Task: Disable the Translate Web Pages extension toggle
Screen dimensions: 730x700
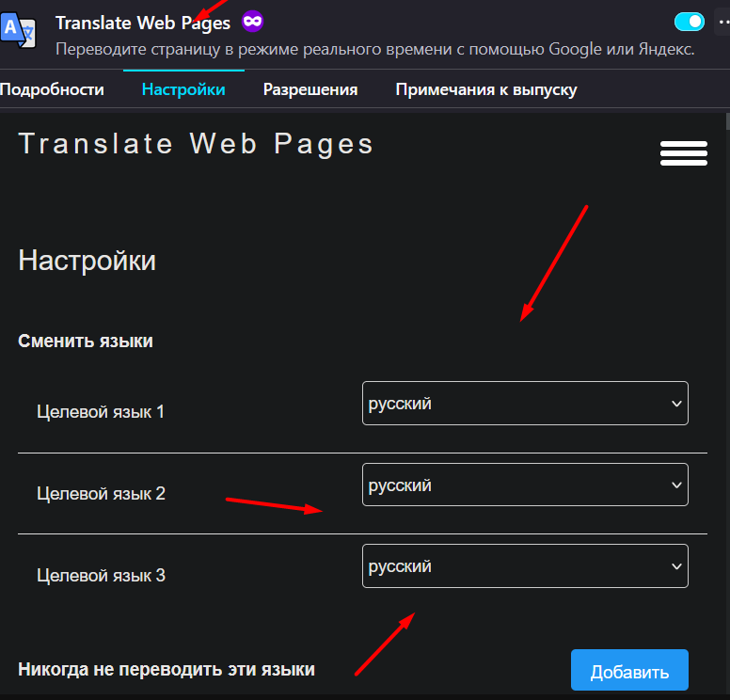Action: tap(689, 22)
